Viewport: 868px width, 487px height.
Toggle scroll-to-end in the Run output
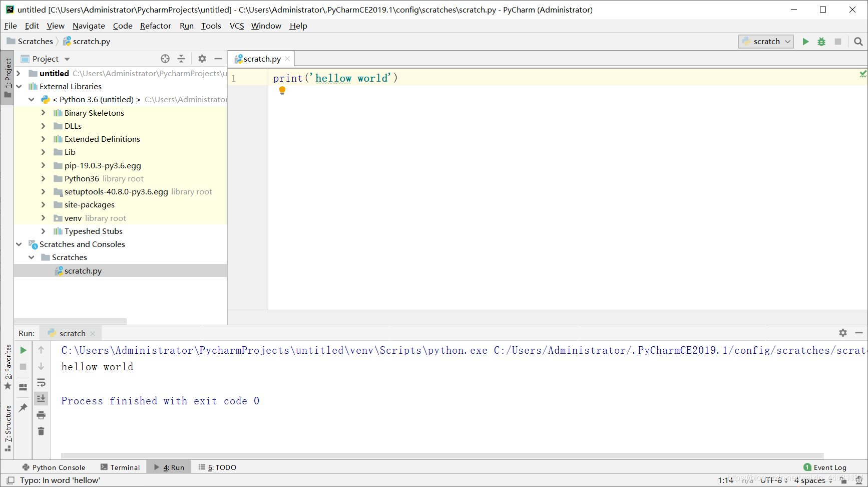coord(41,398)
